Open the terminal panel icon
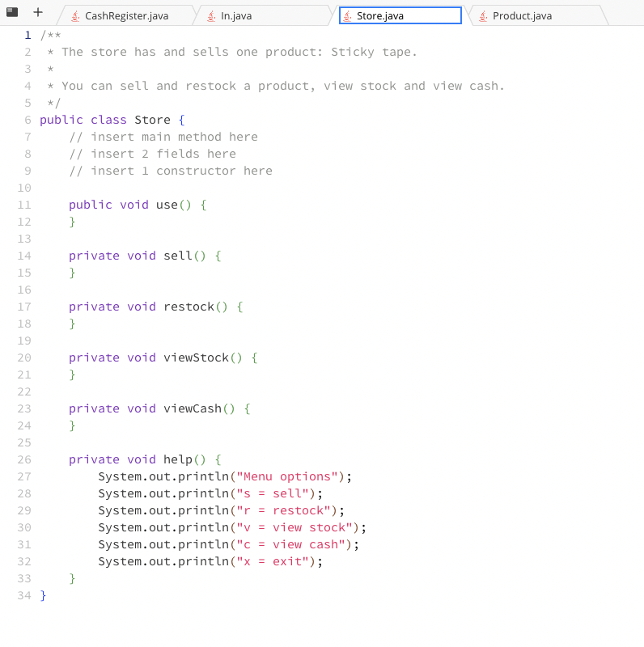 [12, 12]
